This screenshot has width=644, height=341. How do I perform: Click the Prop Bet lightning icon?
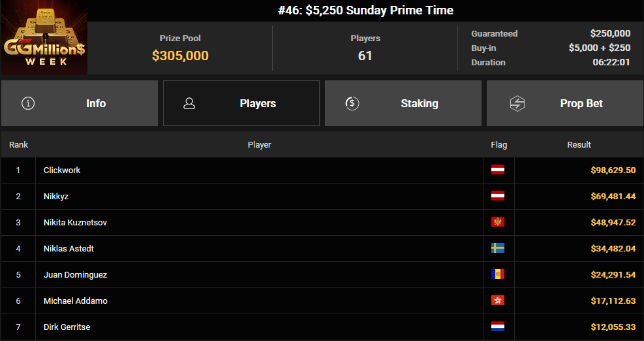coord(517,103)
